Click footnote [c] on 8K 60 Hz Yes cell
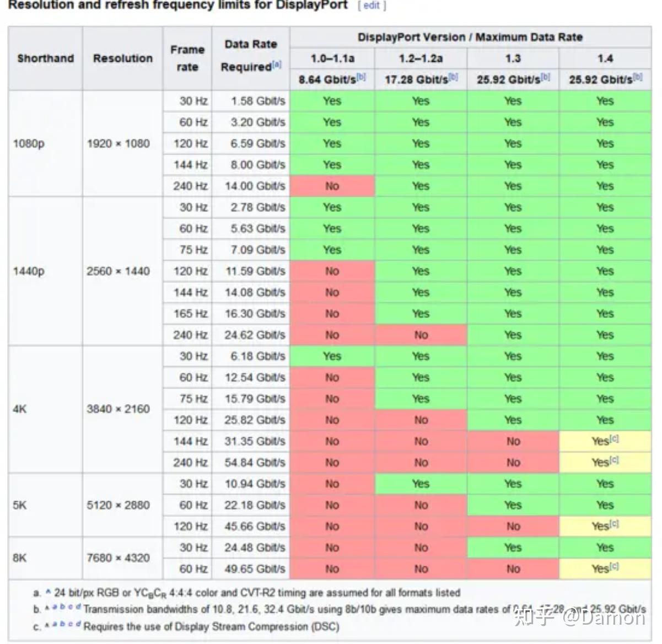 615,566
